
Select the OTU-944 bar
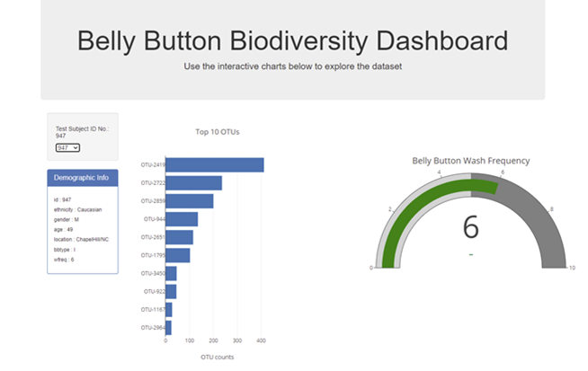[182, 219]
